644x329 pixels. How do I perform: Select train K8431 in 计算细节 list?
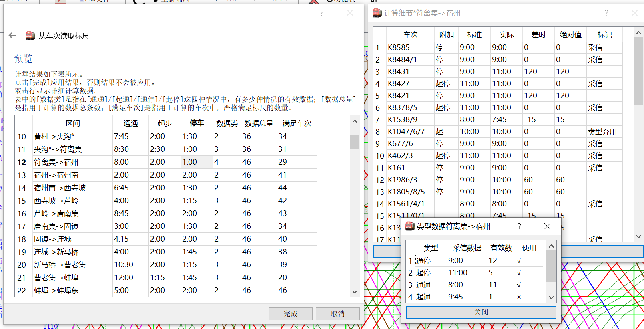coord(498,71)
